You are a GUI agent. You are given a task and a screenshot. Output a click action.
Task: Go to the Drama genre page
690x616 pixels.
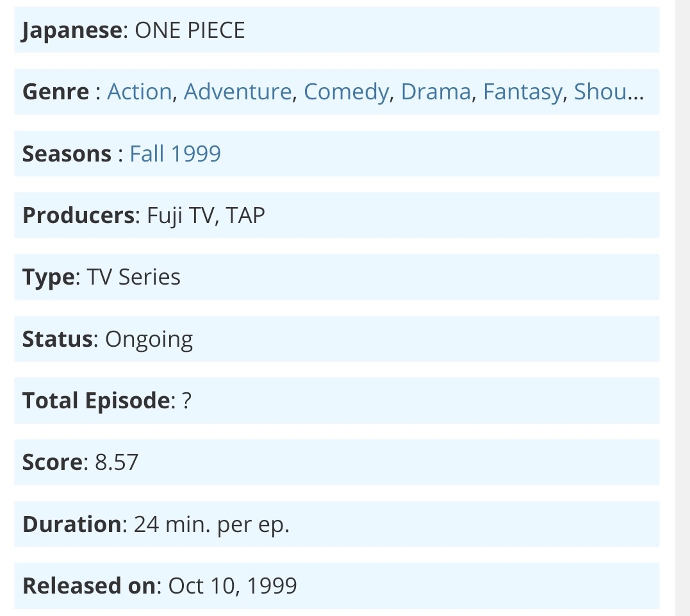[x=436, y=92]
